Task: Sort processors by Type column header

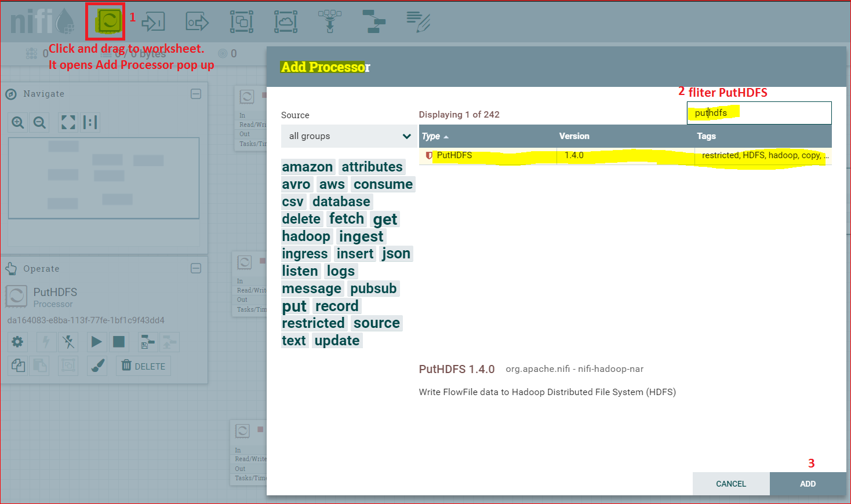Action: click(x=435, y=136)
